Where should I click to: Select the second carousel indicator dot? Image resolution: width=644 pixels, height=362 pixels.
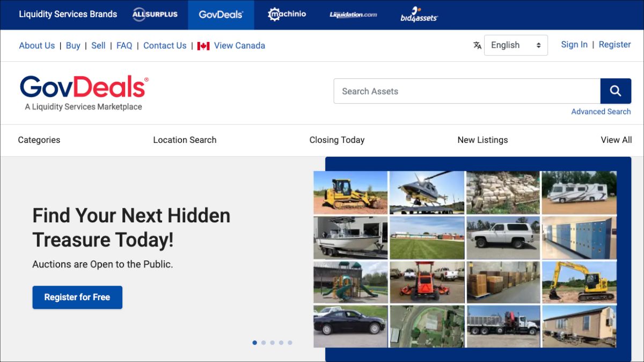tap(264, 342)
